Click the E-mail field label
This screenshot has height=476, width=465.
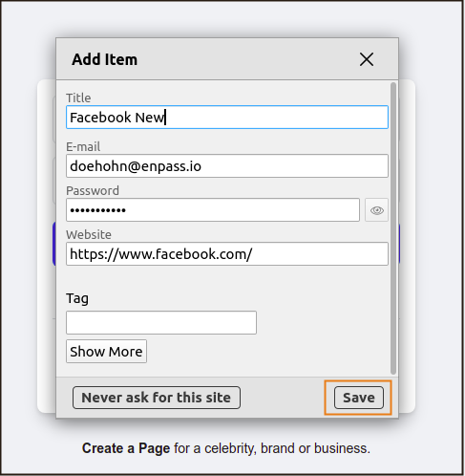tap(83, 147)
